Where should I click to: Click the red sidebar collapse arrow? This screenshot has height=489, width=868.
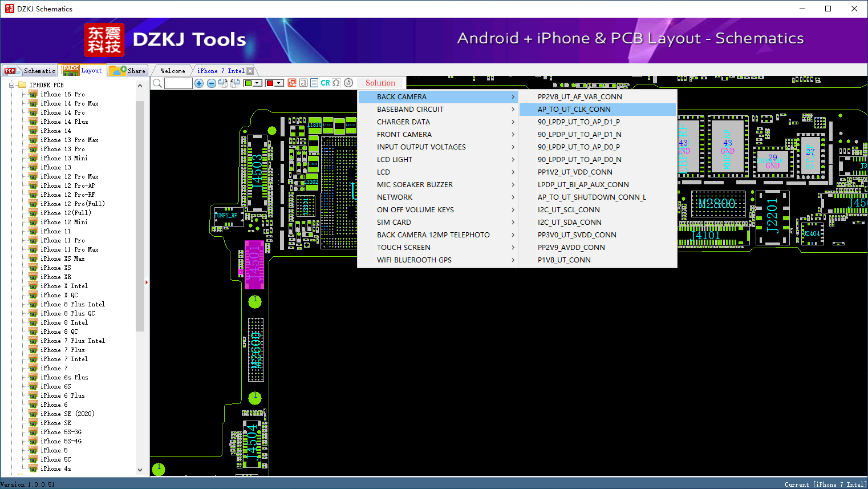tap(147, 282)
